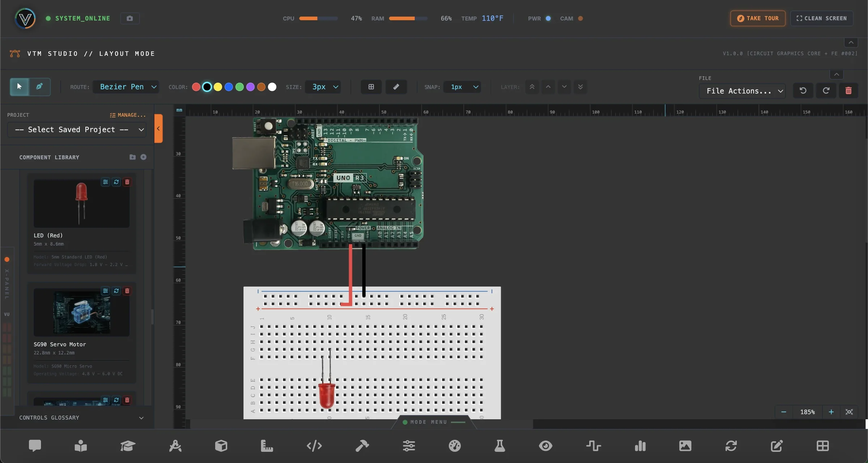Open the flask lab mode icon
868x463 pixels.
[500, 446]
